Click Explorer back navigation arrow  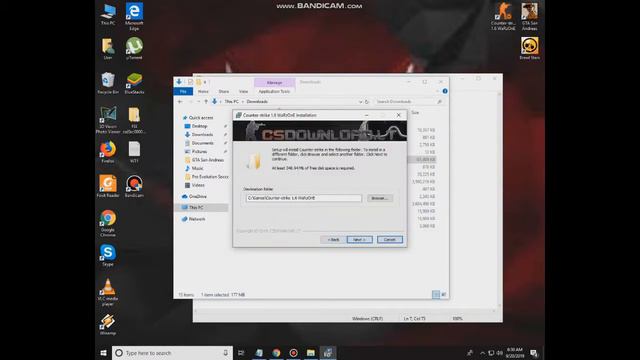(180, 102)
